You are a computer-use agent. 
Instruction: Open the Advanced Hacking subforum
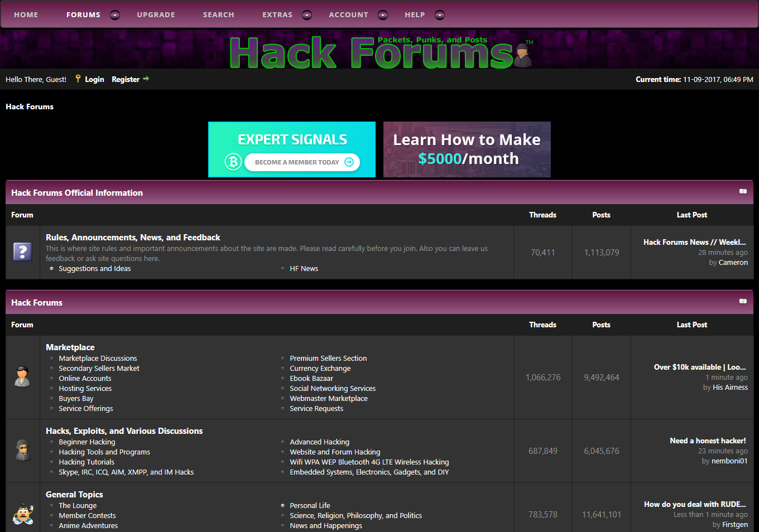click(320, 442)
